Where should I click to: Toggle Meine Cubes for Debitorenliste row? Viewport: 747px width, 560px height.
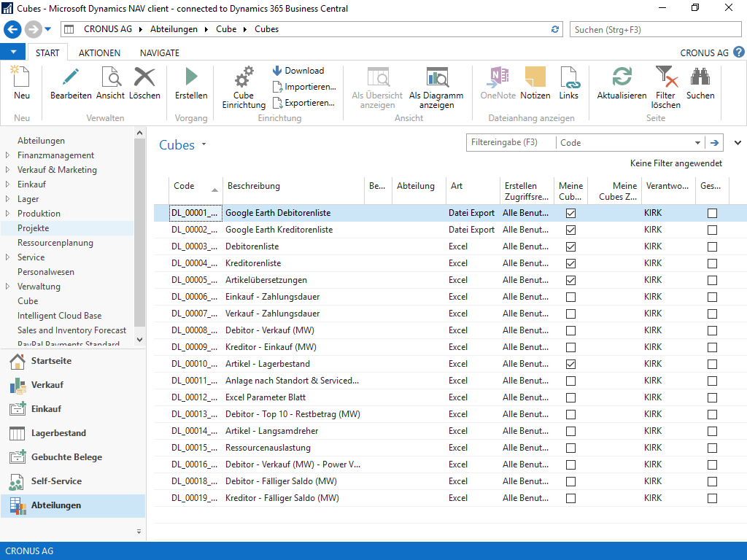[x=570, y=246]
